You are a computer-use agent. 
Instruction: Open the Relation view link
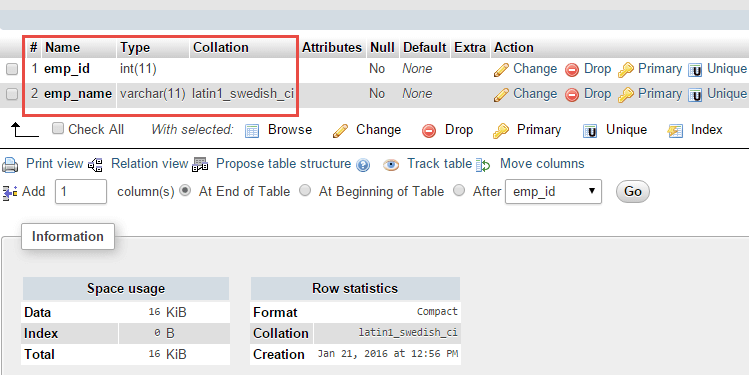coord(150,164)
